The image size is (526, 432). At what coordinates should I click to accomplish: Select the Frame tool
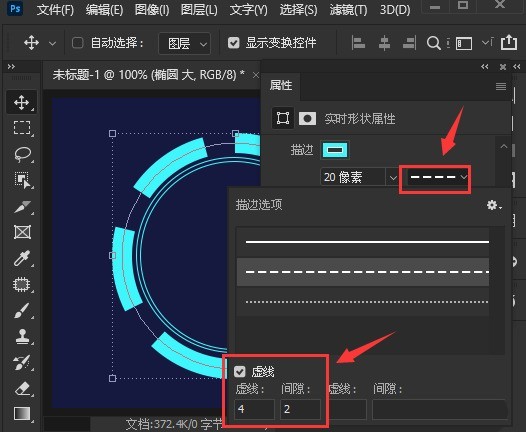point(22,232)
